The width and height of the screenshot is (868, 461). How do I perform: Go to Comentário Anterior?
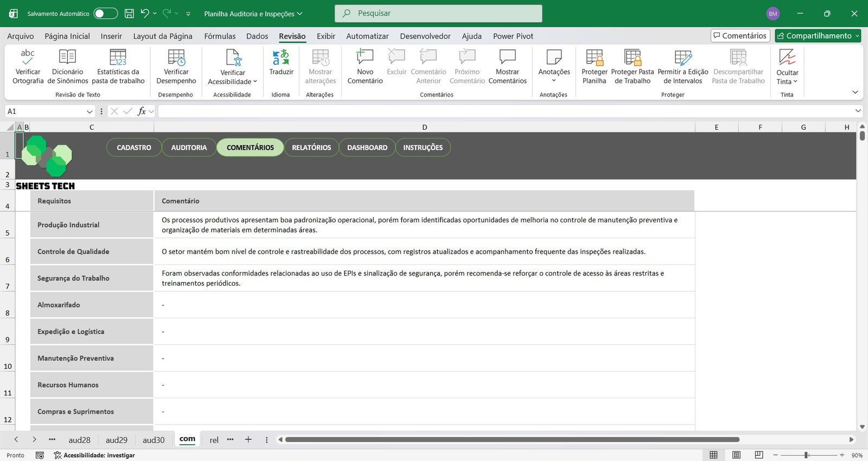429,66
